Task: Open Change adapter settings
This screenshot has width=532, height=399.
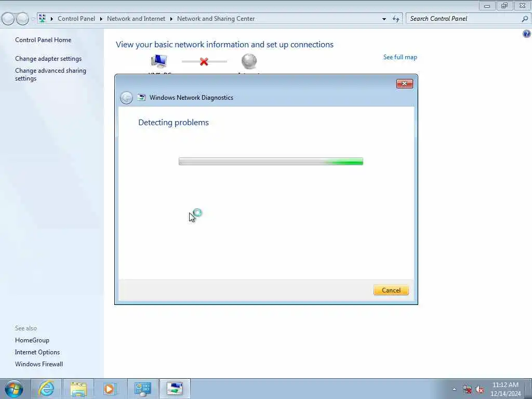Action: [48, 59]
